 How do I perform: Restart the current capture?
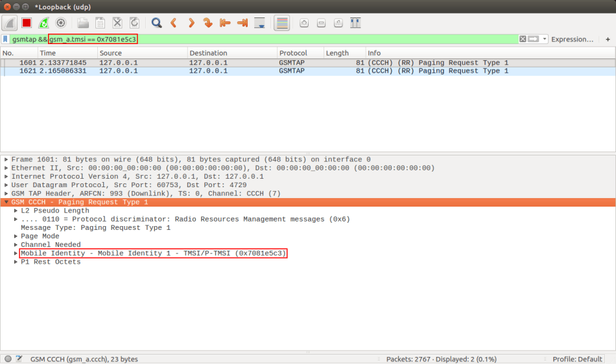pyautogui.click(x=43, y=23)
